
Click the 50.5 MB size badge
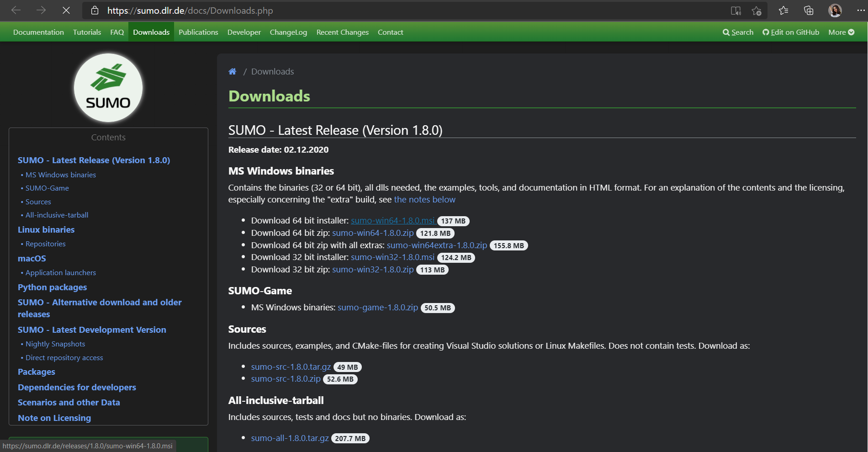coord(438,308)
